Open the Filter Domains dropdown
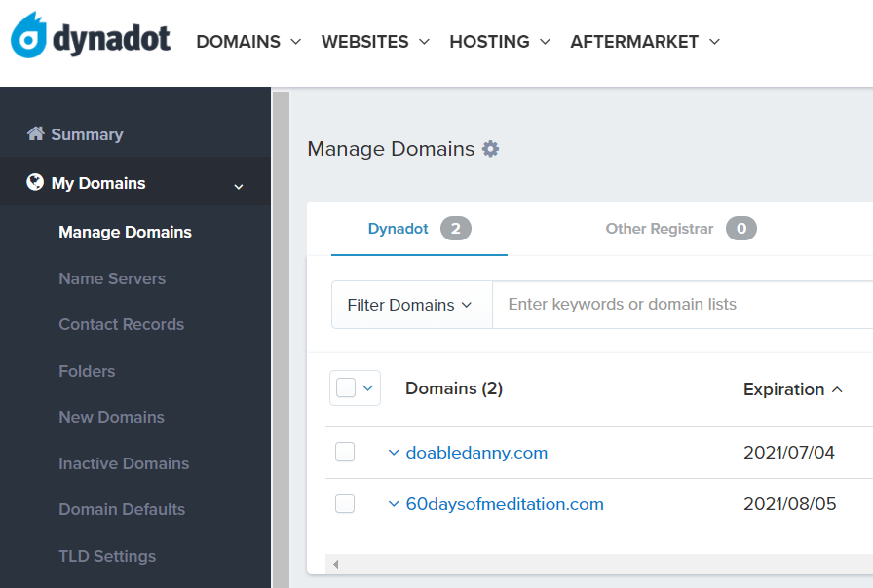The image size is (873, 588). 412,305
